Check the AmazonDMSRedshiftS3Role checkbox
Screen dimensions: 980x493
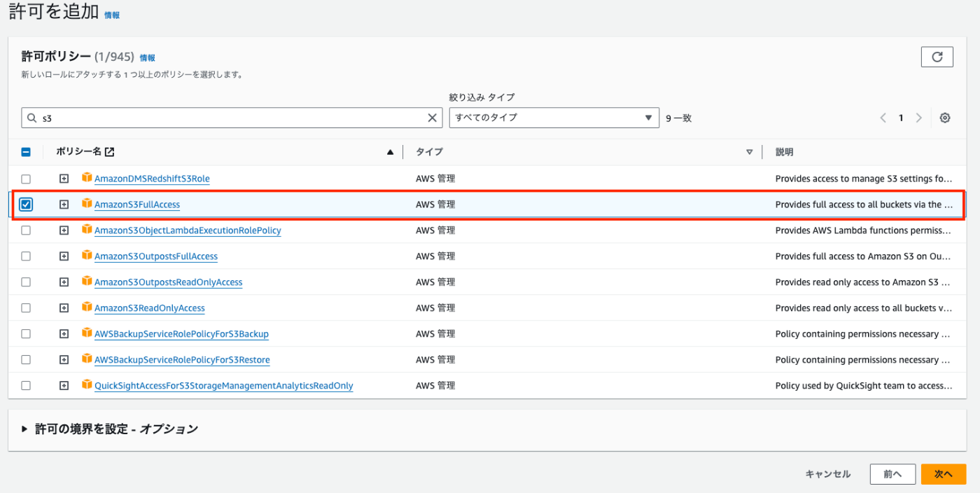pyautogui.click(x=26, y=179)
